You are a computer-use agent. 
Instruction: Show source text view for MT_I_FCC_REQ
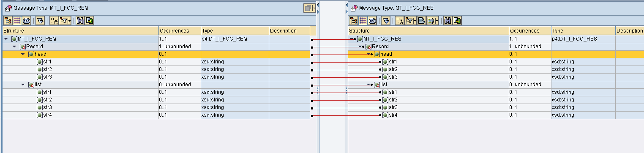(27, 21)
